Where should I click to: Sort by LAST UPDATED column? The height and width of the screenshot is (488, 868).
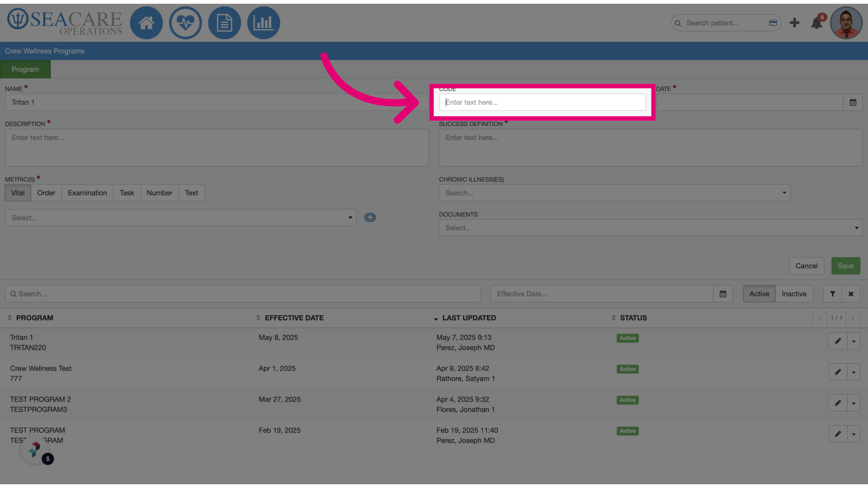tap(465, 318)
